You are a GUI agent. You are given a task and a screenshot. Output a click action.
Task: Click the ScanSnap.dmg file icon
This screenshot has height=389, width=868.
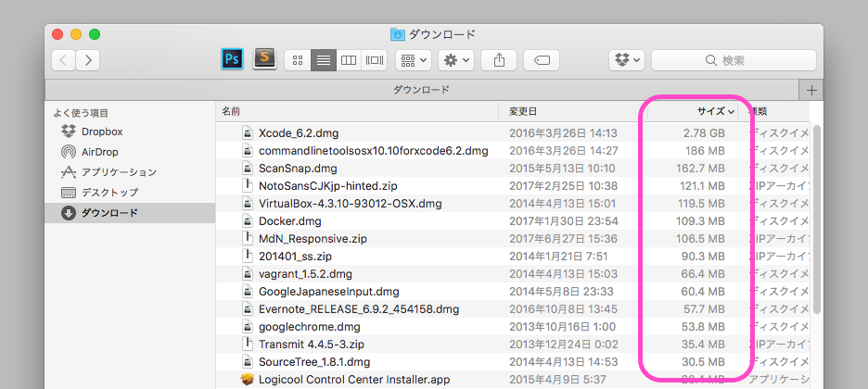(x=248, y=168)
